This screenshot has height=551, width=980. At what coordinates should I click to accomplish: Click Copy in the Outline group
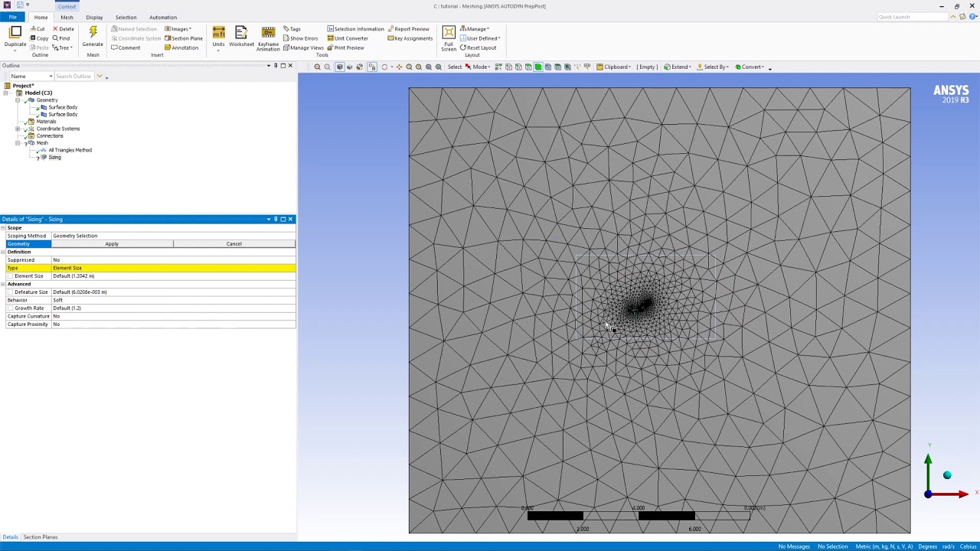pyautogui.click(x=39, y=38)
